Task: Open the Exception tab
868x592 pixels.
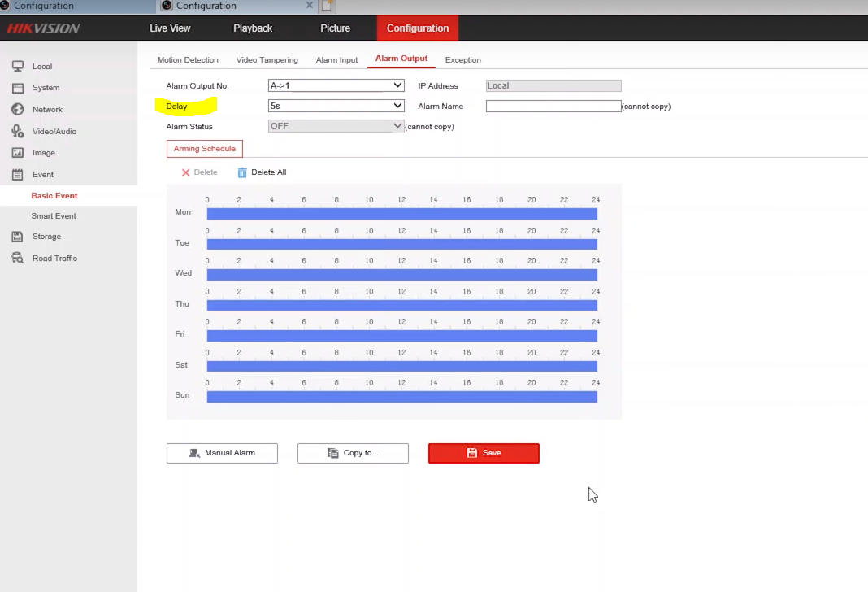Action: click(x=462, y=60)
